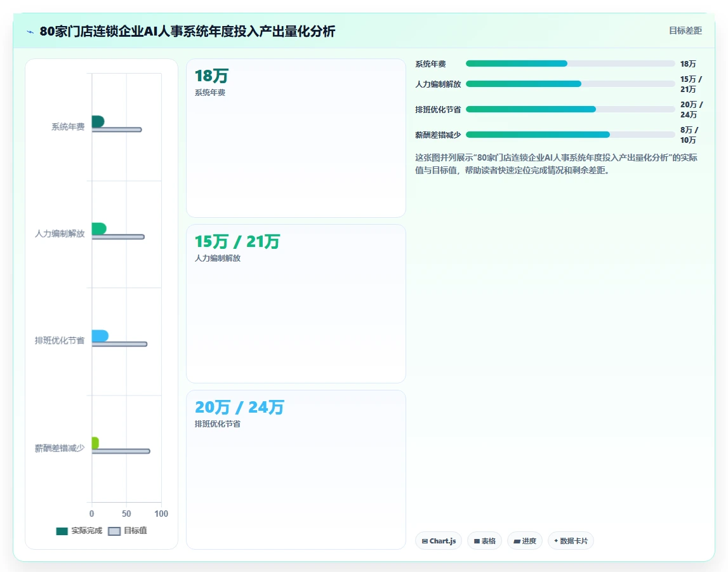Click the 目标差距 label in header

[x=685, y=30]
